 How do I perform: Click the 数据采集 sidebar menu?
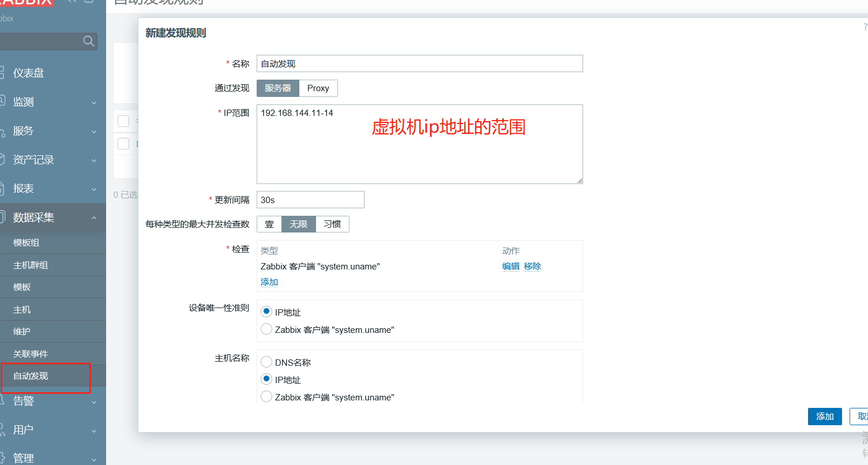click(x=33, y=217)
